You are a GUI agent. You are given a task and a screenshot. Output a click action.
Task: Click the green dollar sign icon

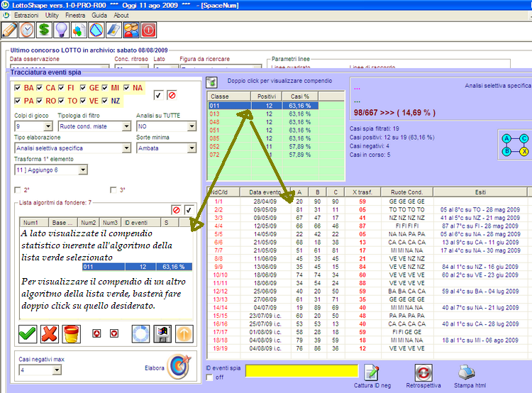click(44, 31)
